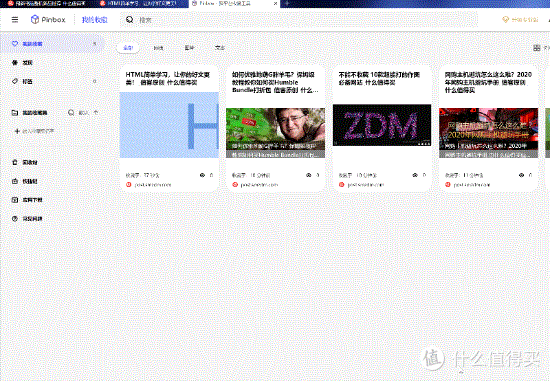Viewport: 550px width, 381px height.
Task: Open the Humble Bundle article card title
Action: [x=275, y=82]
